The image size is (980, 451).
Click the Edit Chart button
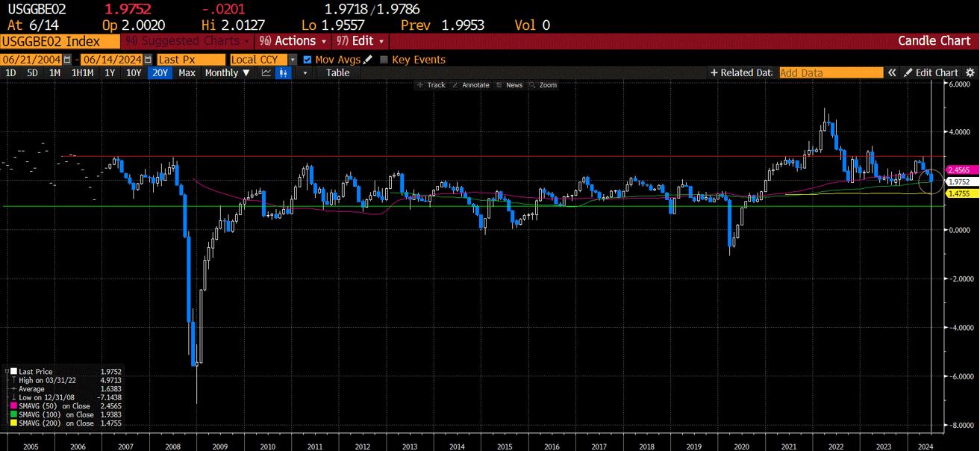tap(934, 72)
